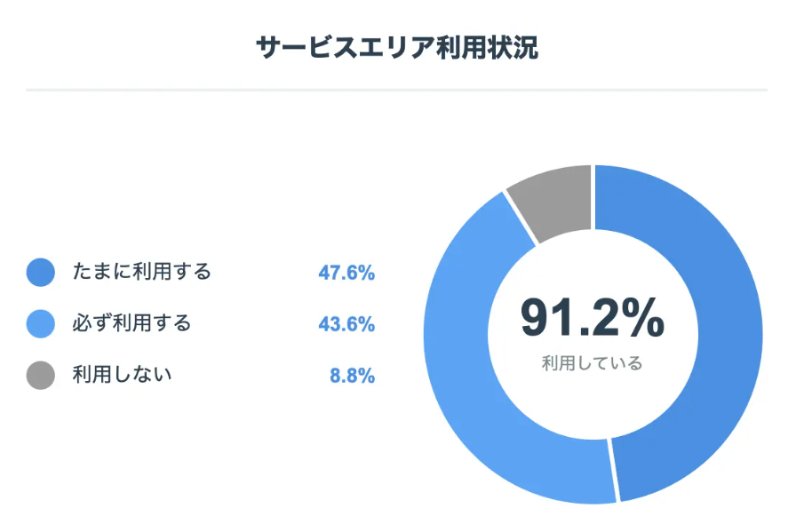This screenshot has height=532, width=796.
Task: Click the blank white area inside the donut above 91.2%
Action: point(593,266)
